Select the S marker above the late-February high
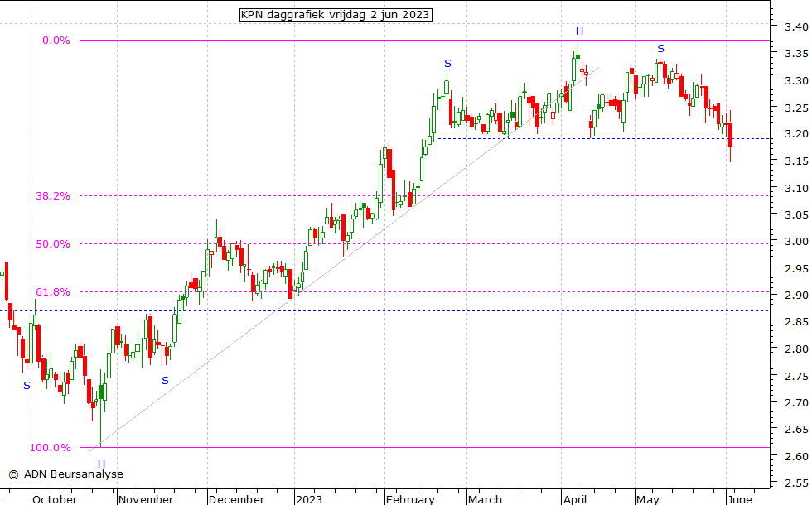812x505 pixels. 448,64
